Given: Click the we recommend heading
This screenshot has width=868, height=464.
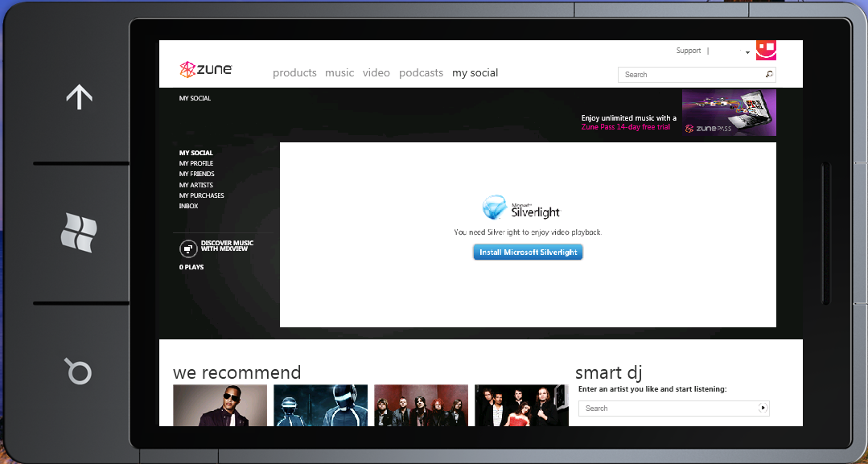Looking at the screenshot, I should (x=237, y=372).
